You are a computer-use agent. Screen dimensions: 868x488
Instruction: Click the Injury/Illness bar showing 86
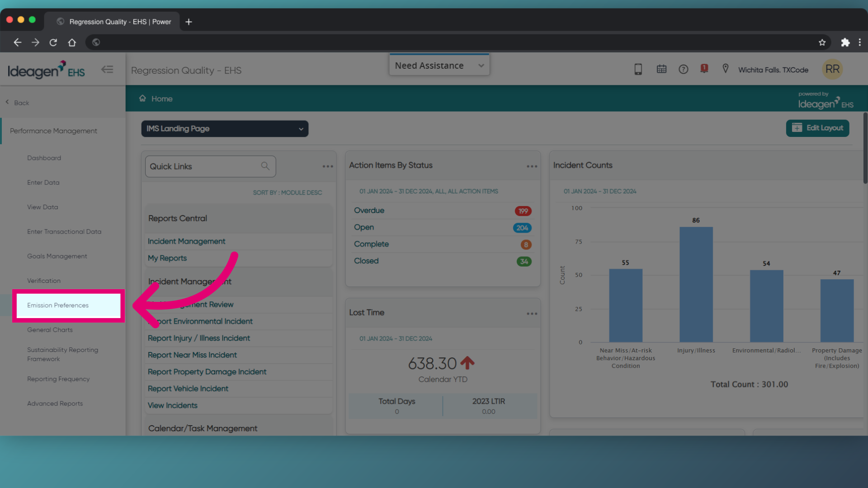click(x=696, y=284)
